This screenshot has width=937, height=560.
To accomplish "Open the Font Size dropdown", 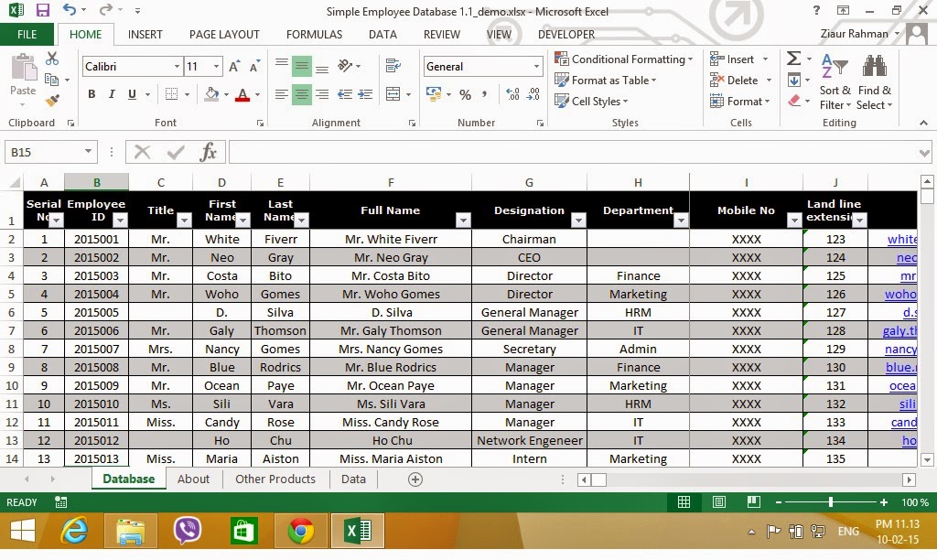I will click(216, 67).
